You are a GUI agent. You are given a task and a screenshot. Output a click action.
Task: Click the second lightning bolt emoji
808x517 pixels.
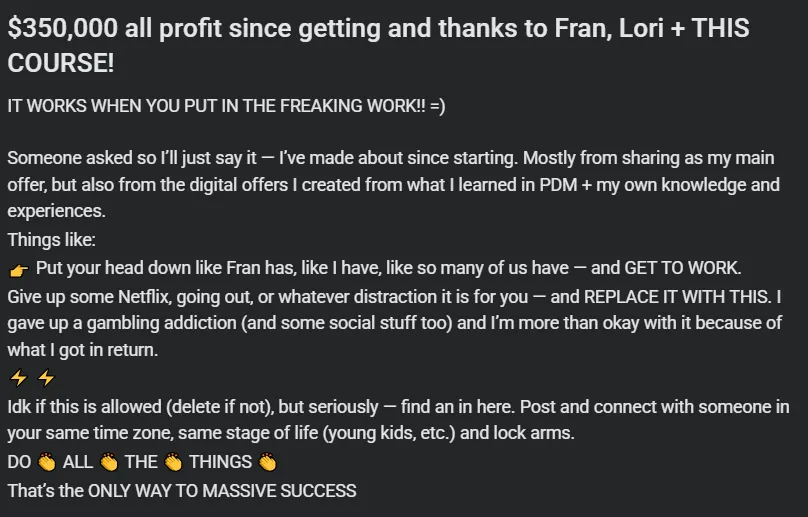(45, 378)
